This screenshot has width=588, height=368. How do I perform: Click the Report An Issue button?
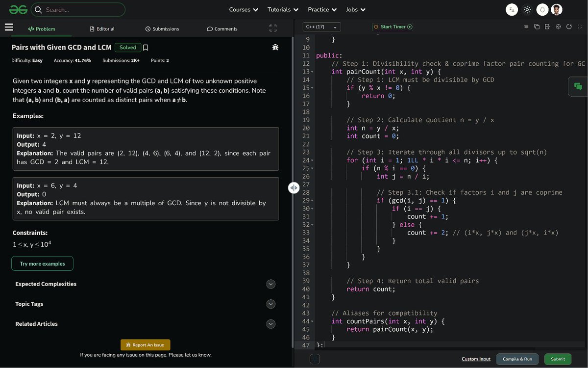pos(146,345)
